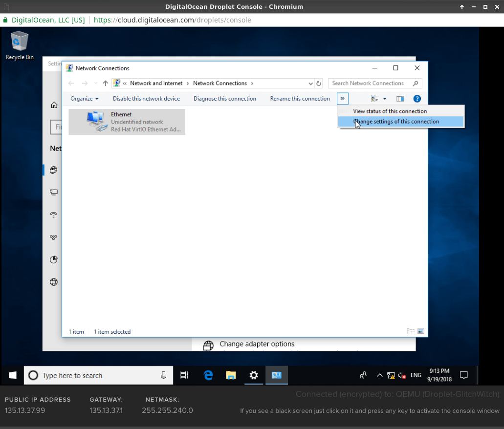Click the Search Network Connections field
The height and width of the screenshot is (429, 504).
pos(371,84)
